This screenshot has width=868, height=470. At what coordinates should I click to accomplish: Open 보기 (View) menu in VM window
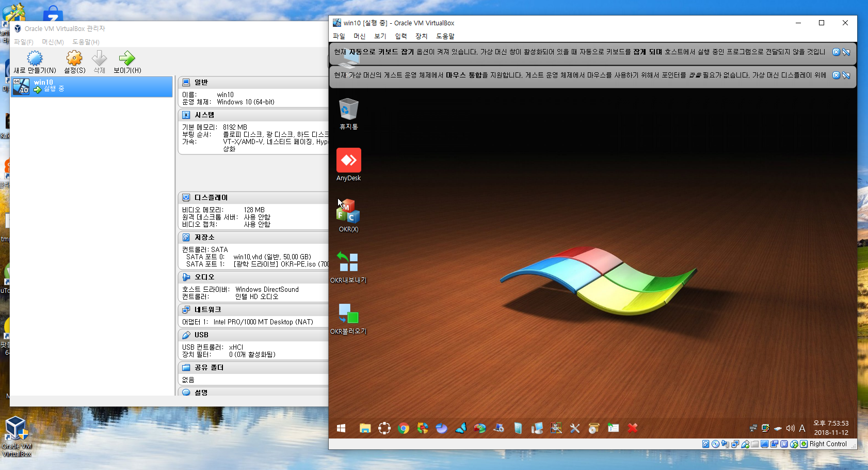380,36
